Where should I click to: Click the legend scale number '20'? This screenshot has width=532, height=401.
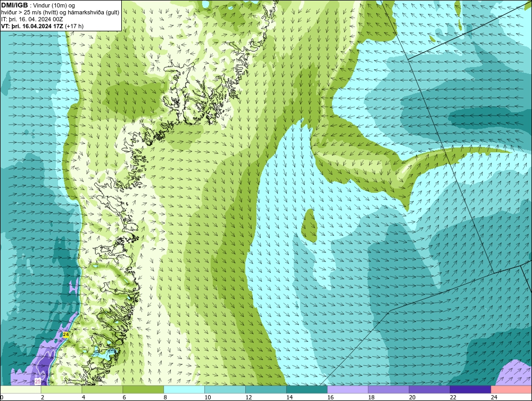(x=412, y=397)
